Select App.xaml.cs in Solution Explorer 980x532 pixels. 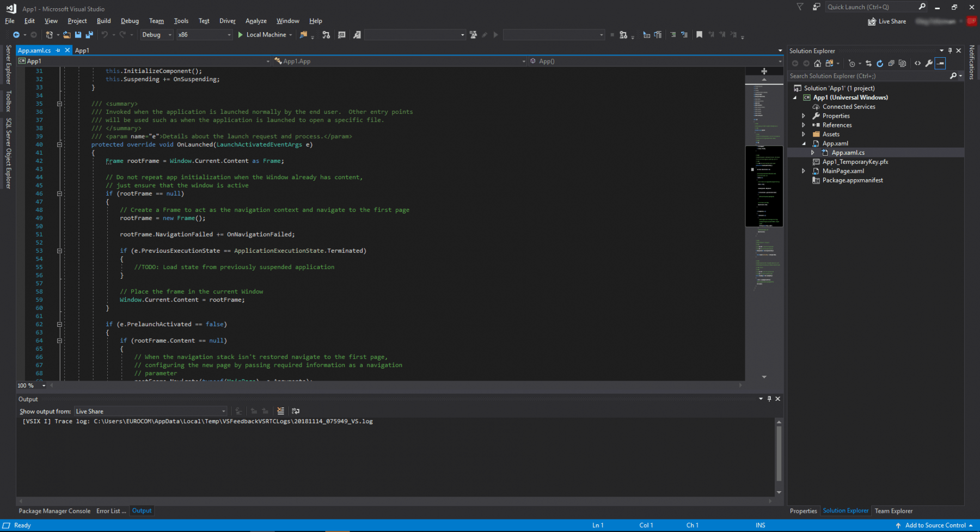pos(848,152)
